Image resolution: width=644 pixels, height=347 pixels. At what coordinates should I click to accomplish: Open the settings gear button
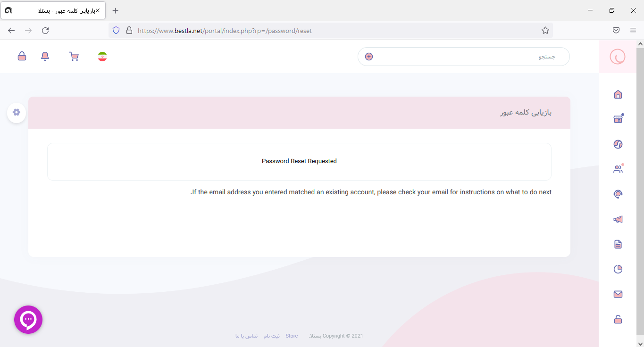[x=17, y=112]
